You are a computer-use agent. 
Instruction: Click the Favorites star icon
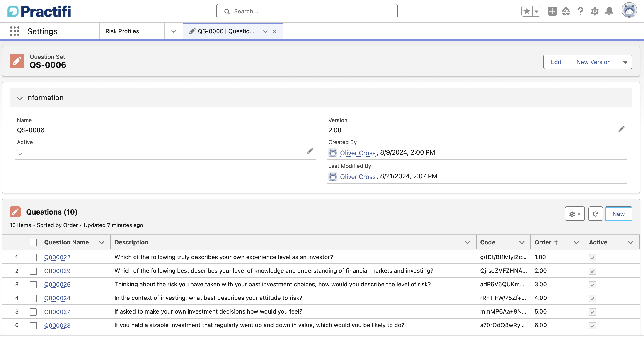pyautogui.click(x=526, y=11)
